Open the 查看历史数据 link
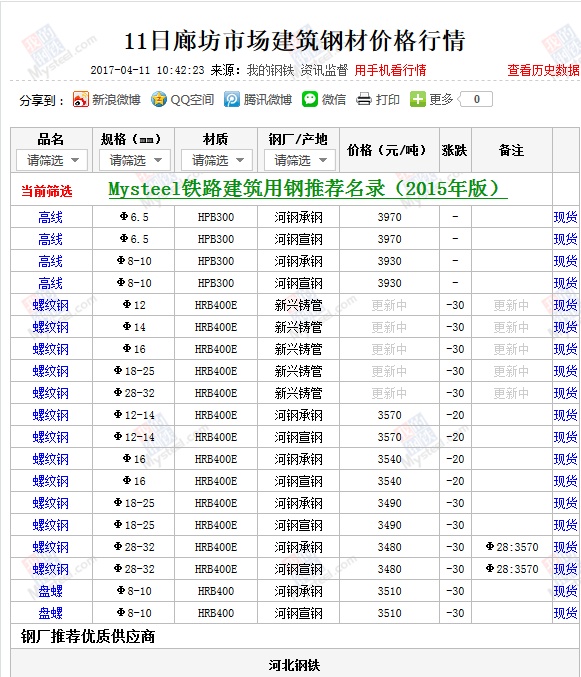Image resolution: width=581 pixels, height=677 pixels. (x=543, y=70)
